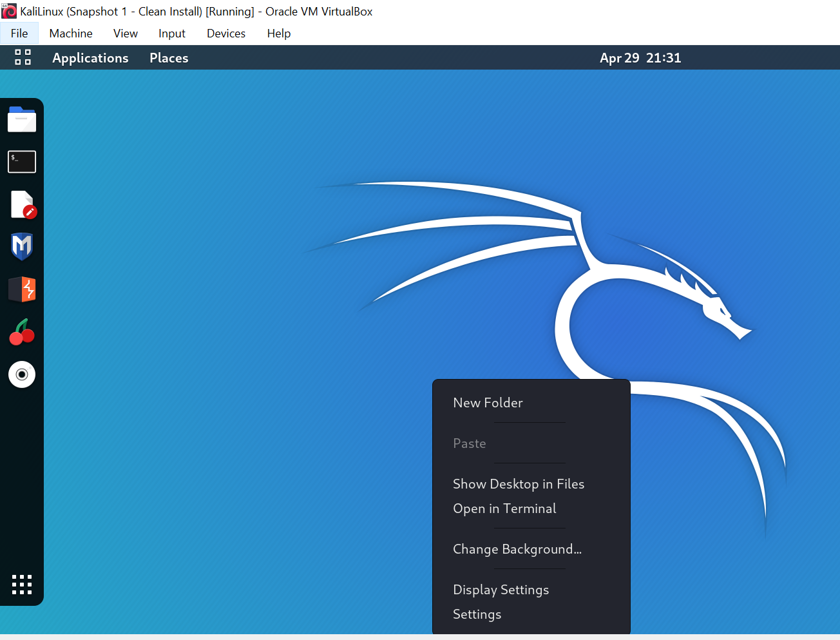Open the round disc icon in dock

[22, 374]
